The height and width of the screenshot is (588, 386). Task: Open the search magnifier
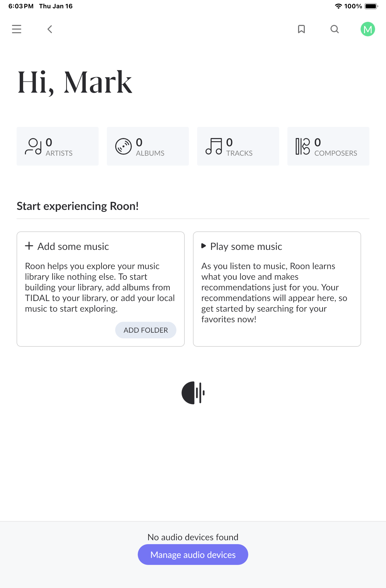tap(335, 29)
